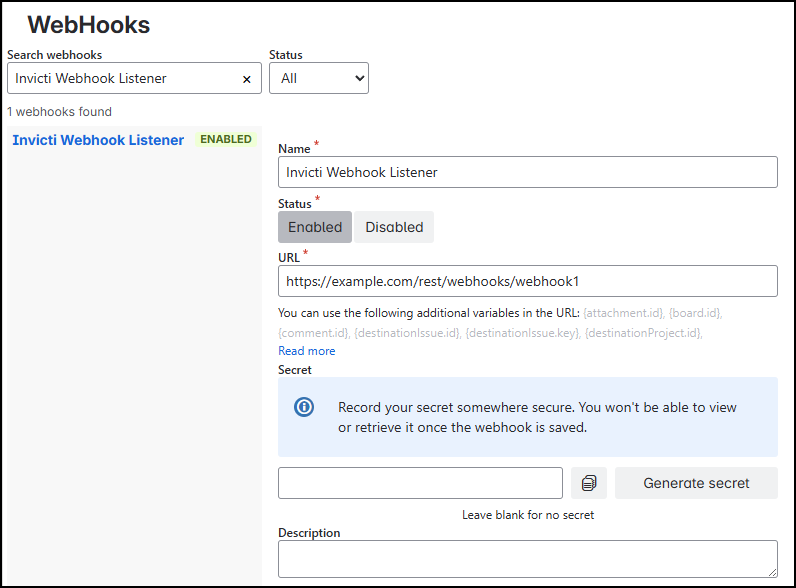
Task: Click the Description field label
Action: [x=309, y=533]
